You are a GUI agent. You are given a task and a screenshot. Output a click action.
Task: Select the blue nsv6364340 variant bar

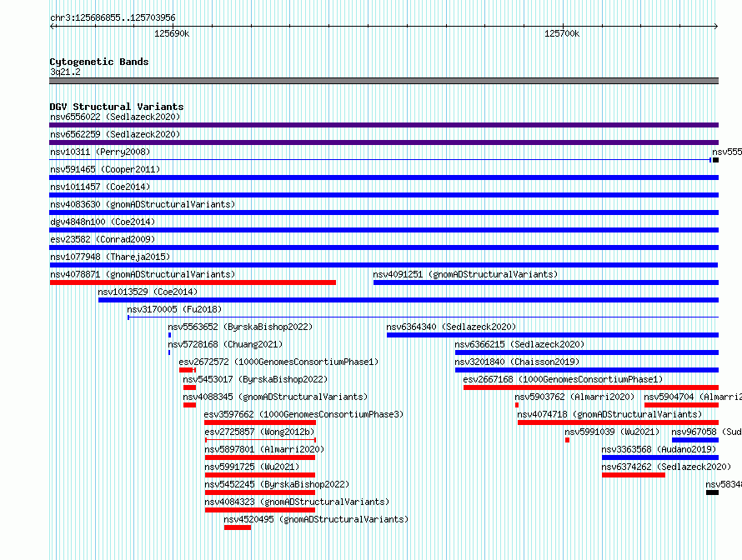pos(553,335)
